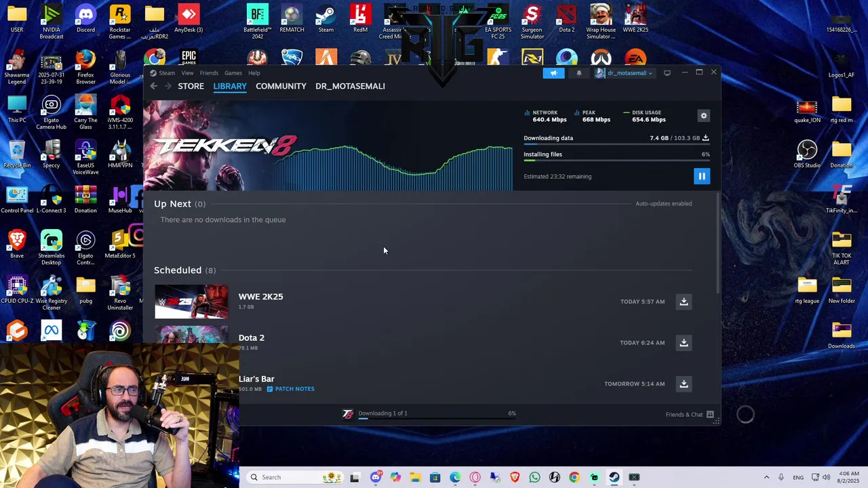Image resolution: width=868 pixels, height=488 pixels.
Task: Open Steam announcements megaphone button
Action: (x=553, y=73)
